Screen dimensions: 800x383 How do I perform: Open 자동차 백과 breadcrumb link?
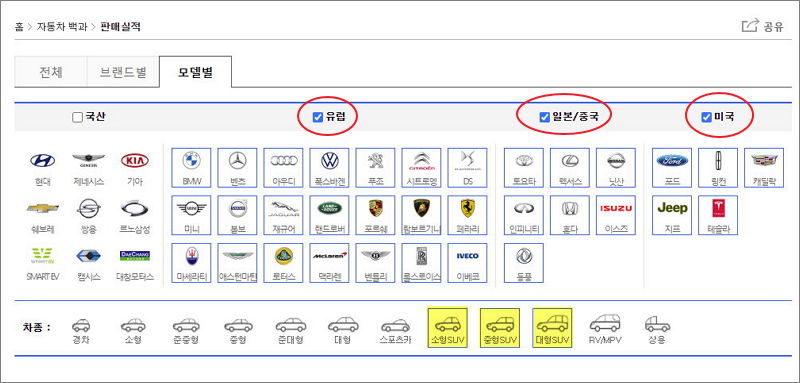(x=61, y=27)
